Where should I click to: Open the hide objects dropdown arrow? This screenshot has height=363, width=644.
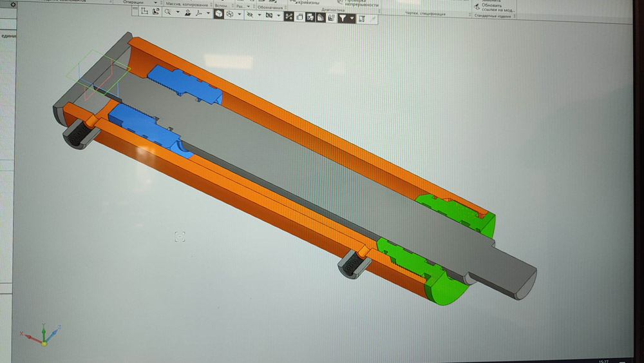point(259,15)
